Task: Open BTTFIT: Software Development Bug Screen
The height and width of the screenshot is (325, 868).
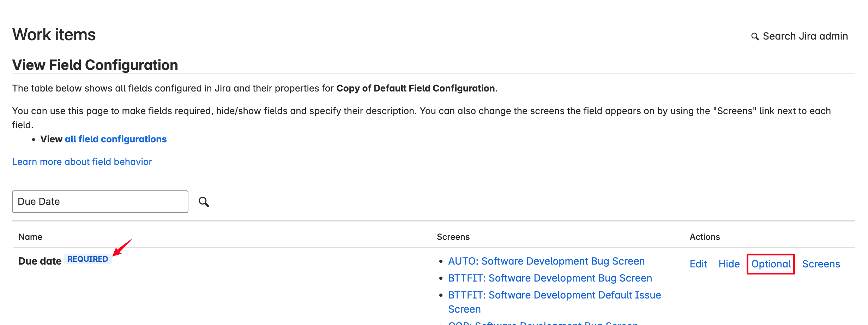Action: (550, 278)
